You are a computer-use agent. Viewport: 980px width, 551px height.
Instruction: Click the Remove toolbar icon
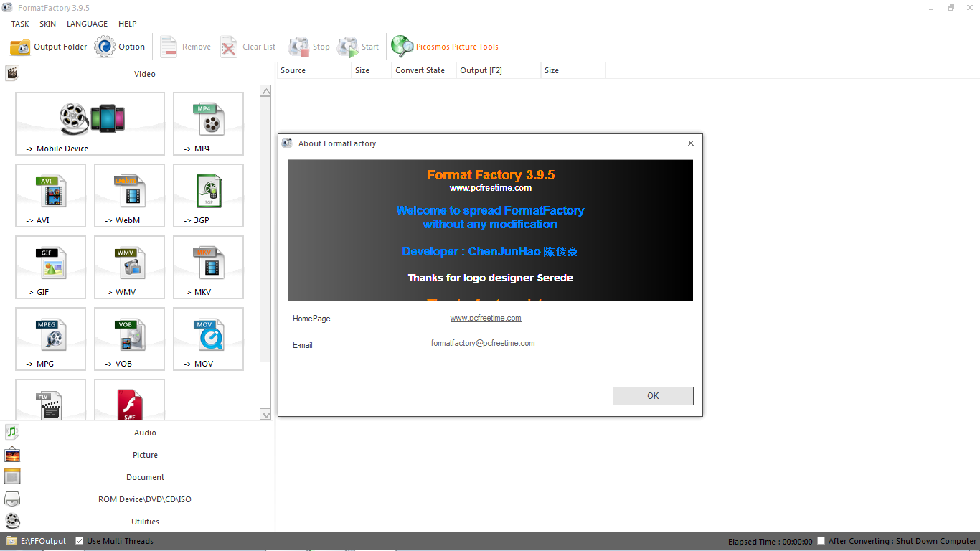point(169,47)
